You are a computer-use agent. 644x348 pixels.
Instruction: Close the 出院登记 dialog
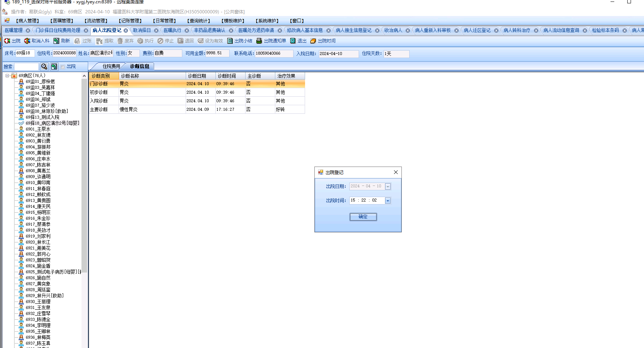(x=396, y=172)
